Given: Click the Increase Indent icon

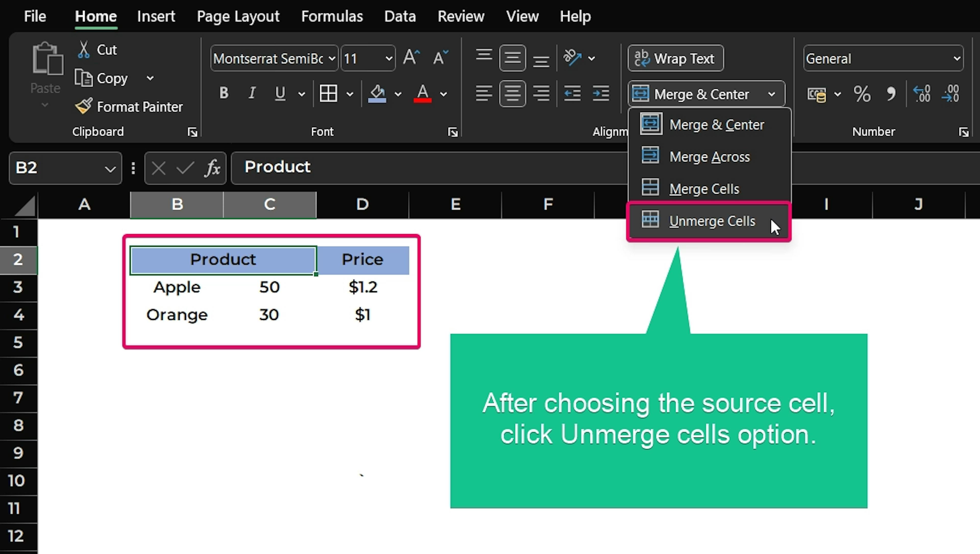Looking at the screenshot, I should 601,94.
